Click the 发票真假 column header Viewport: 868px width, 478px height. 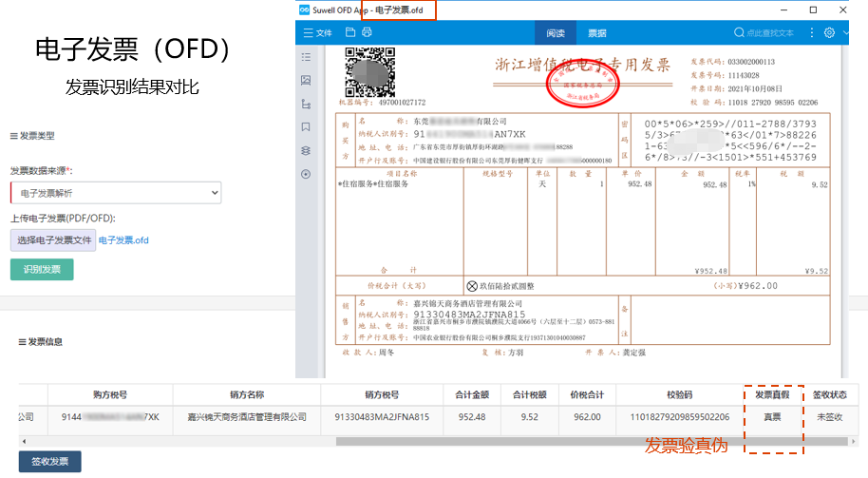pyautogui.click(x=772, y=394)
